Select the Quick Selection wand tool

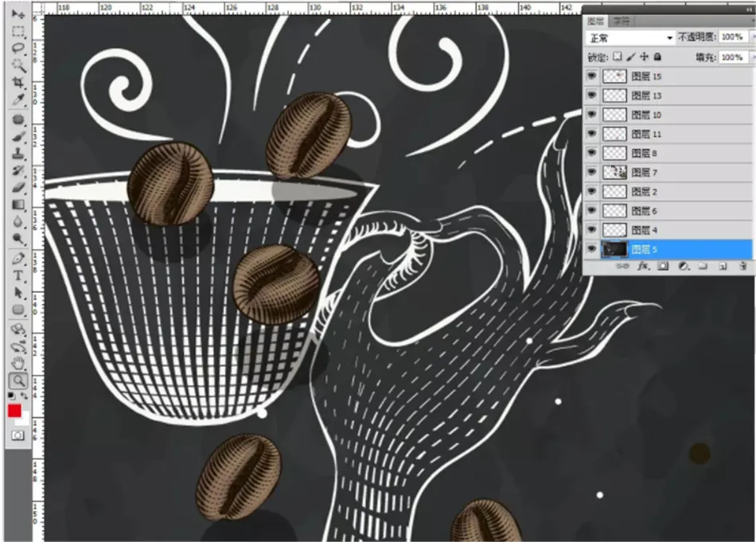18,65
